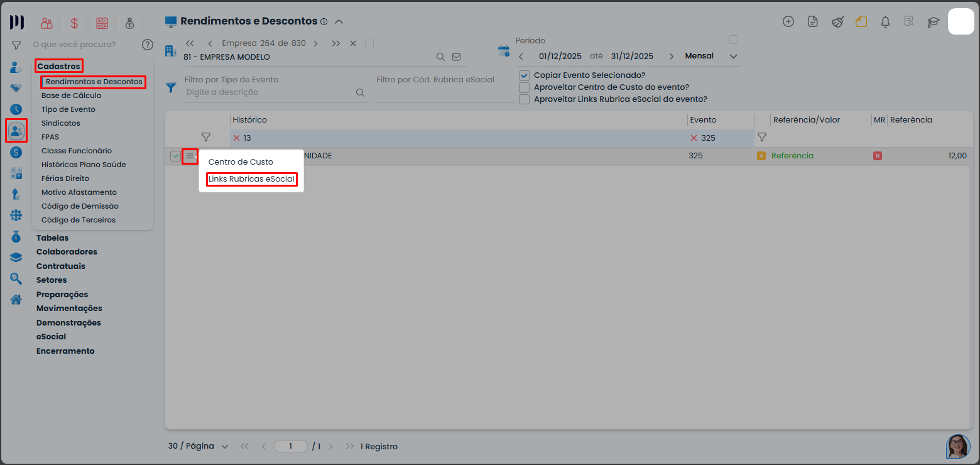
Task: Open the blue dollar coin sidebar icon
Action: (16, 152)
